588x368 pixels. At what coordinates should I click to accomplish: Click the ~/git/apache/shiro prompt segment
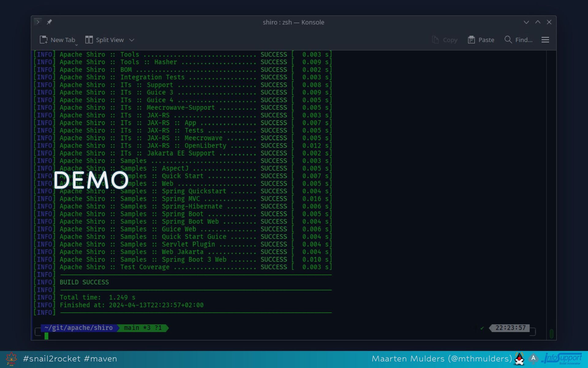(x=78, y=328)
